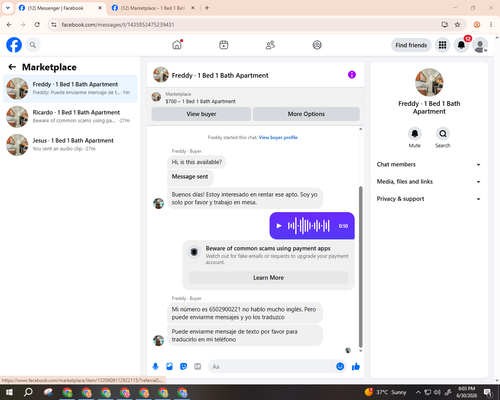Click the Freddy listing thumbnail in chat header
Image resolution: width=500 pixels, height=400 pixels.
click(161, 75)
